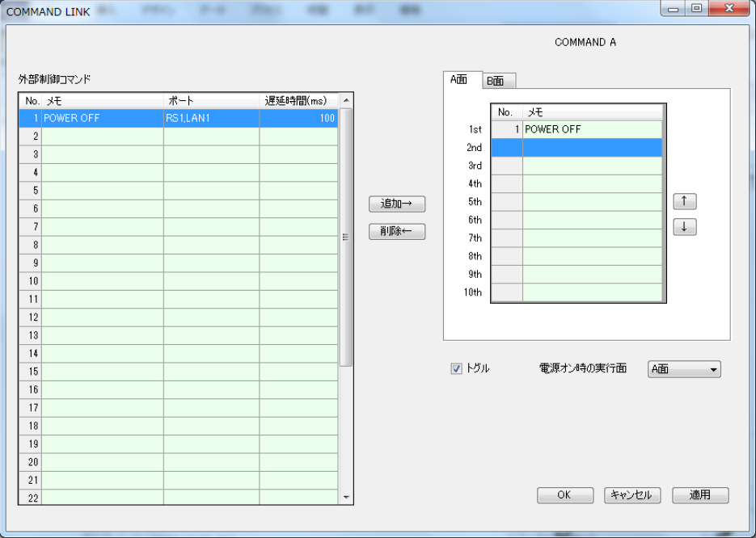The width and height of the screenshot is (756, 538).
Task: Click the 適用 apply button
Action: (x=700, y=495)
